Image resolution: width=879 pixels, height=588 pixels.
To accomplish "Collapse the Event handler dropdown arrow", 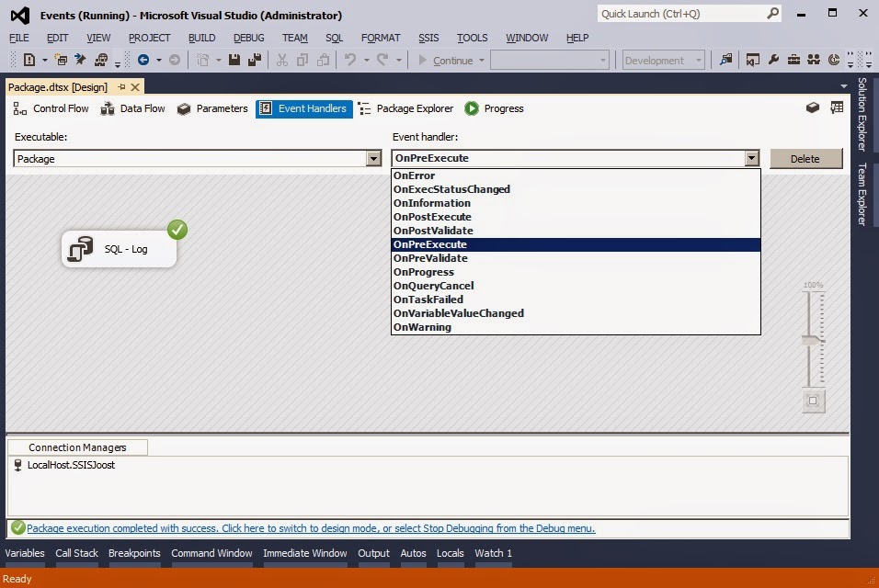I will pos(752,158).
